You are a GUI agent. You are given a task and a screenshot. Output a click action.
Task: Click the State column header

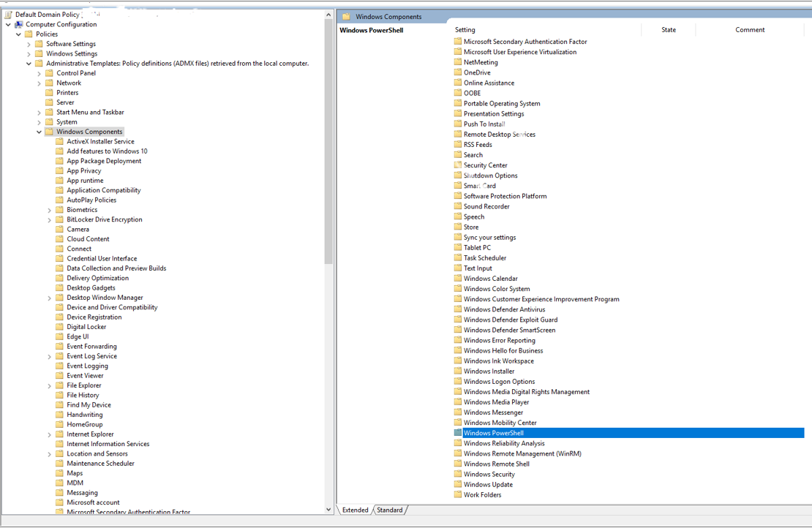coord(669,30)
